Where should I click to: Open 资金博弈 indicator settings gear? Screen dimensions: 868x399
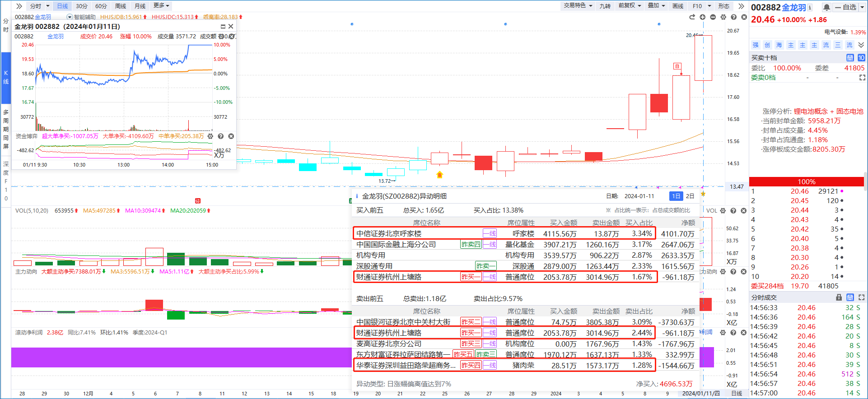pyautogui.click(x=210, y=136)
